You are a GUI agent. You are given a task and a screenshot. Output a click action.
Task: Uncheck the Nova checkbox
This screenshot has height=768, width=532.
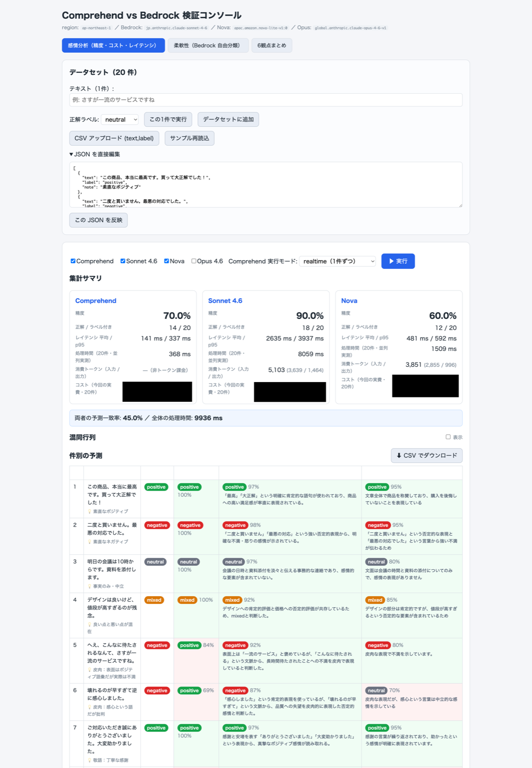[166, 261]
